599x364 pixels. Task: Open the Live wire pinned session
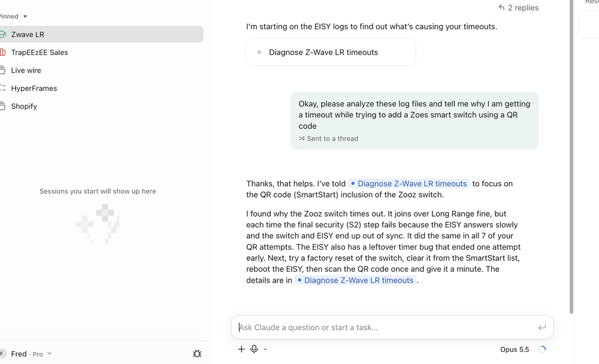[101, 70]
